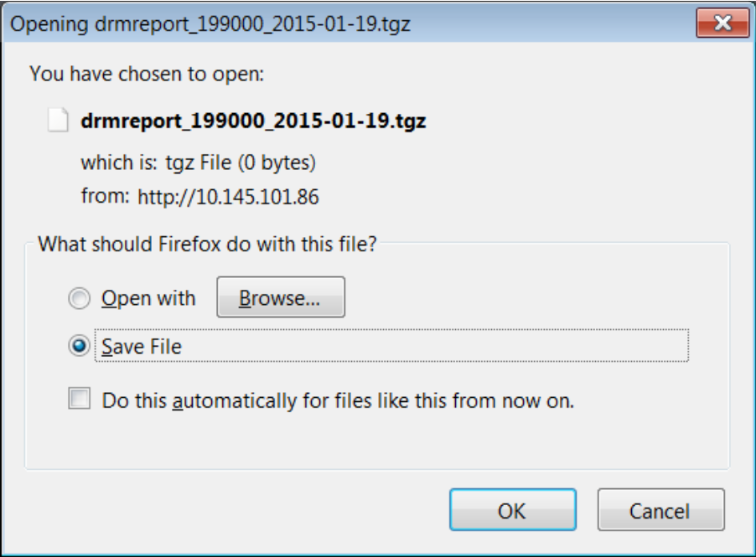Image resolution: width=756 pixels, height=557 pixels.
Task: Click the "You have chosen to open:" text
Action: (147, 74)
